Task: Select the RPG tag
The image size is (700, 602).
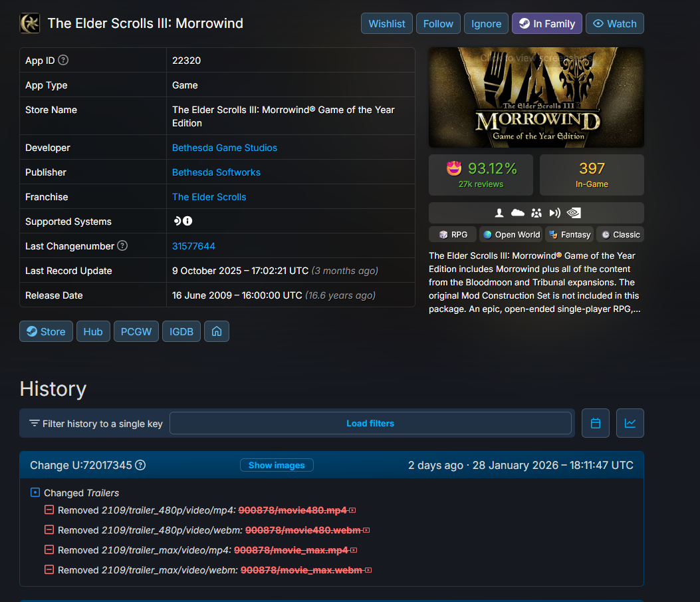Action: 453,234
